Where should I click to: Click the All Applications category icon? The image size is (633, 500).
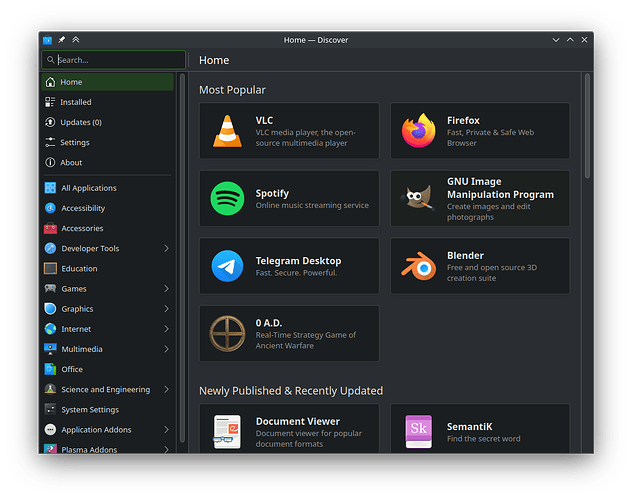pos(50,188)
